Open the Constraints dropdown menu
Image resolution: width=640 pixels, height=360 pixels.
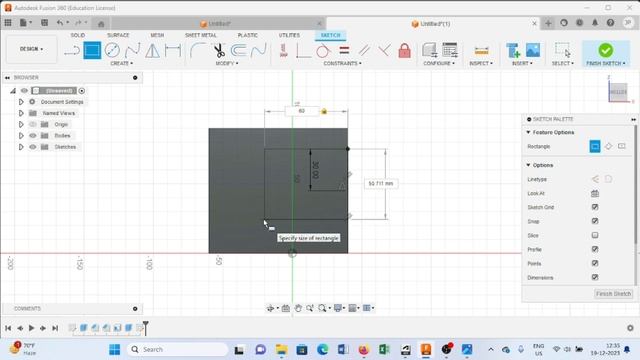click(x=342, y=64)
